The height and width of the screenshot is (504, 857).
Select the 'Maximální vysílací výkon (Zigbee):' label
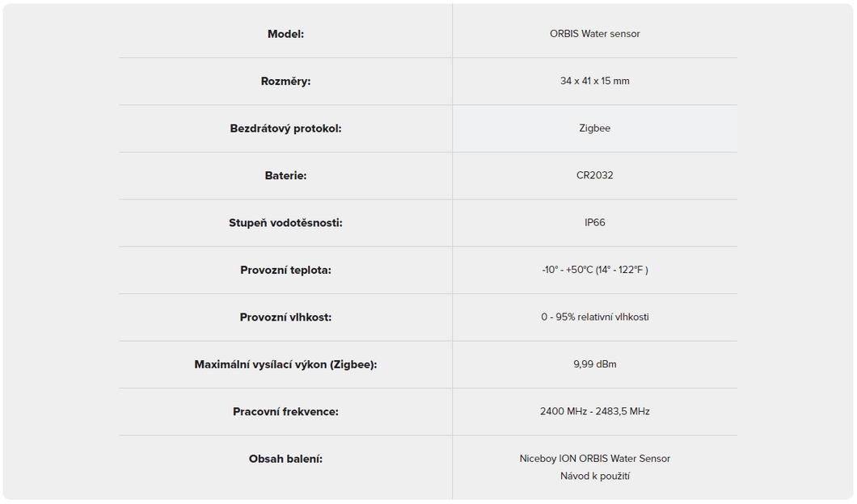[x=285, y=364]
